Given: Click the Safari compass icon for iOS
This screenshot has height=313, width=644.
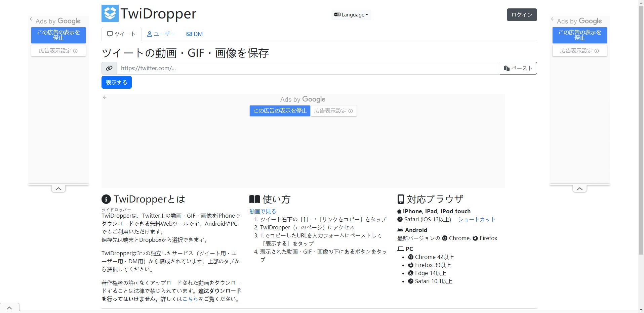Looking at the screenshot, I should (x=400, y=219).
